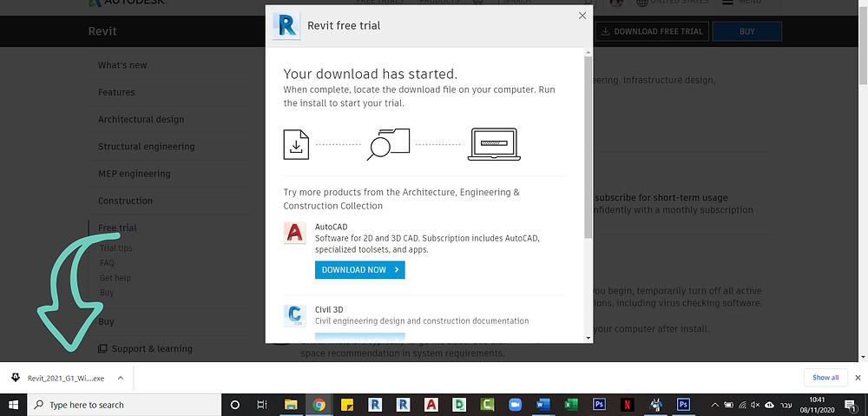Click the muted volume tray icon
Screen dimensions: 868x416
click(x=755, y=405)
